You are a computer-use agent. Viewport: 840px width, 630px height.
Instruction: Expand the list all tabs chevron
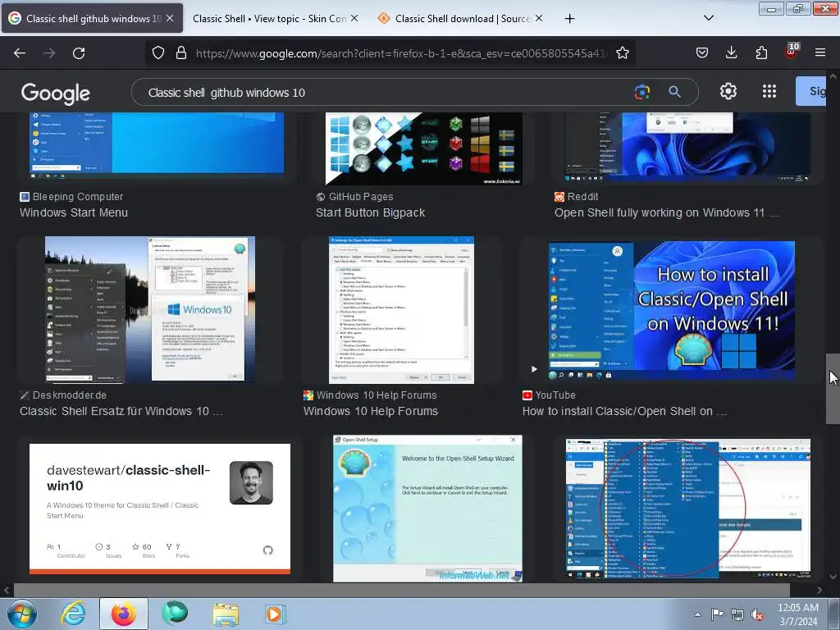[708, 18]
